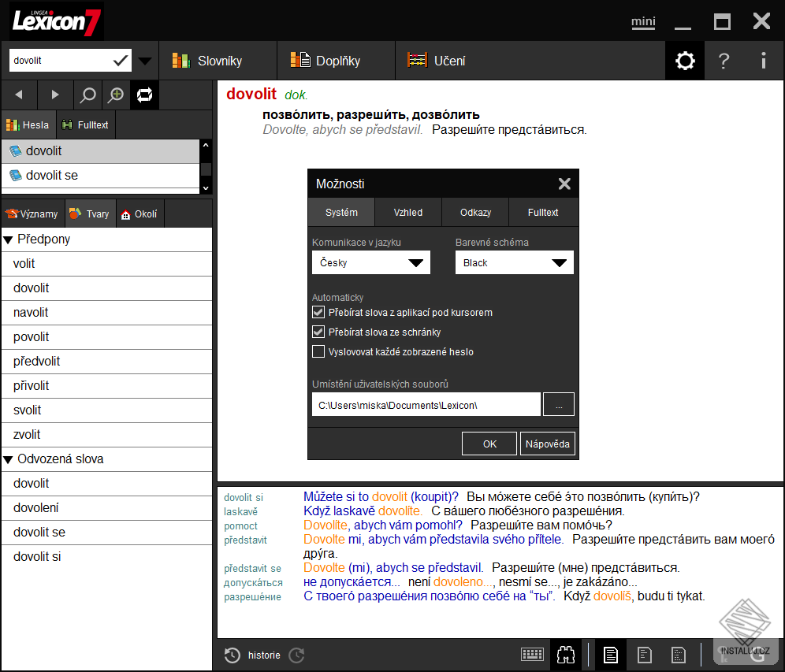Open the Tvary tab

click(90, 213)
